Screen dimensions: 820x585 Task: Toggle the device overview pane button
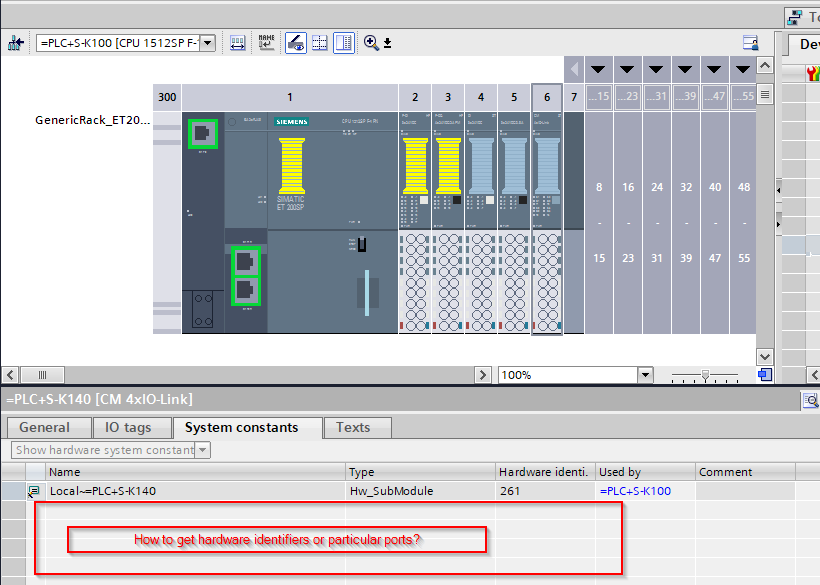344,43
